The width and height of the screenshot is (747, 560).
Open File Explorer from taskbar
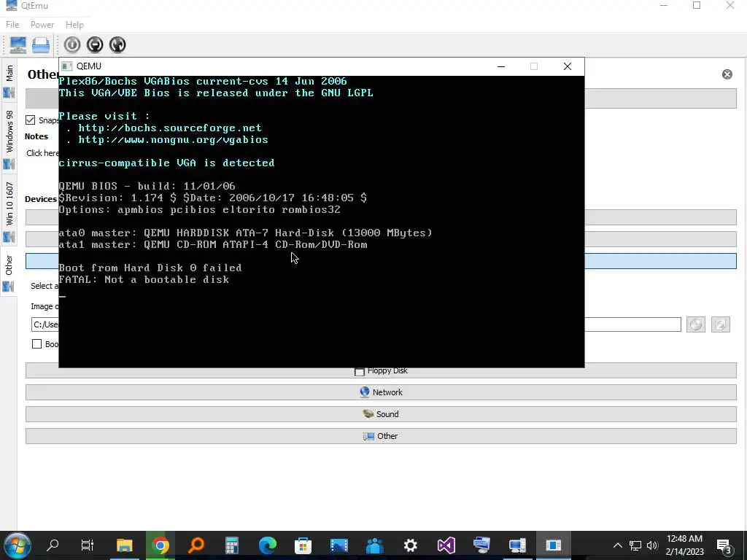pyautogui.click(x=124, y=545)
